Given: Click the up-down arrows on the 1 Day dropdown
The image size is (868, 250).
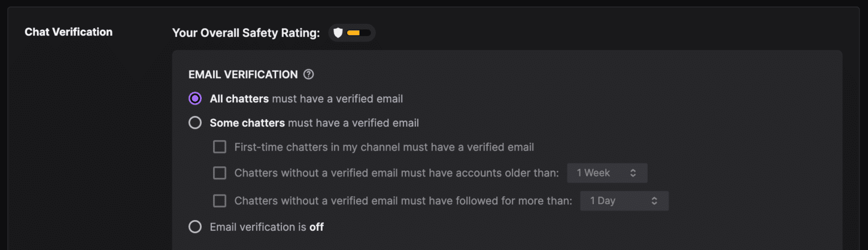Looking at the screenshot, I should pyautogui.click(x=654, y=201).
